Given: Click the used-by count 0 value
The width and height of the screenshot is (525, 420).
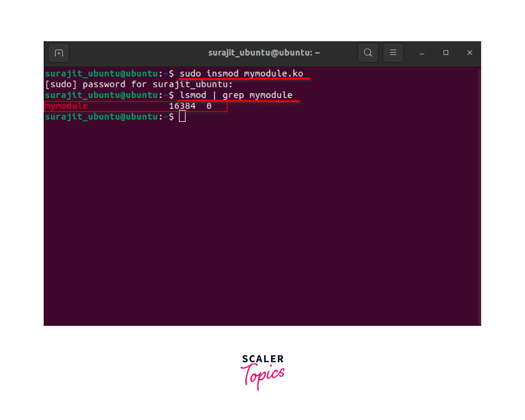Looking at the screenshot, I should tap(209, 106).
